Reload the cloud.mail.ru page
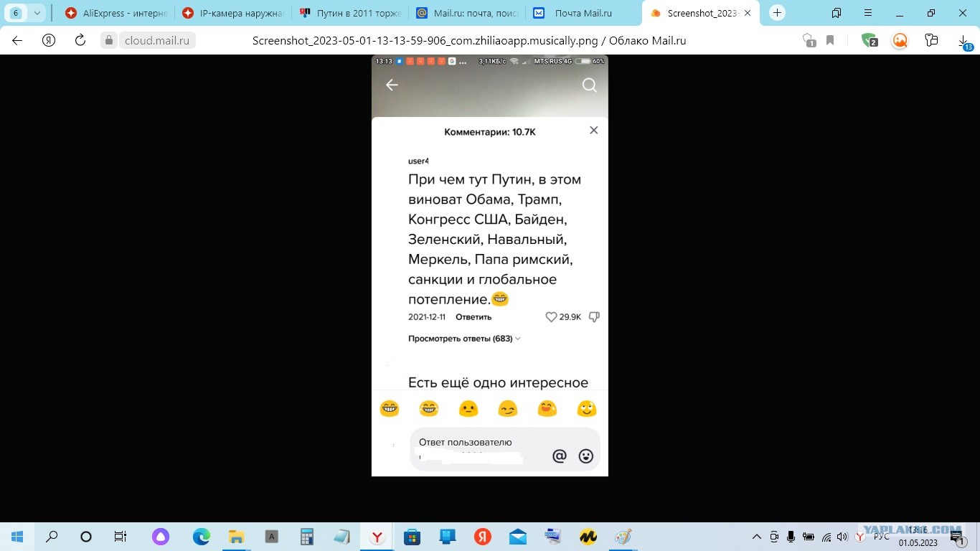The height and width of the screenshot is (551, 980). click(x=80, y=40)
